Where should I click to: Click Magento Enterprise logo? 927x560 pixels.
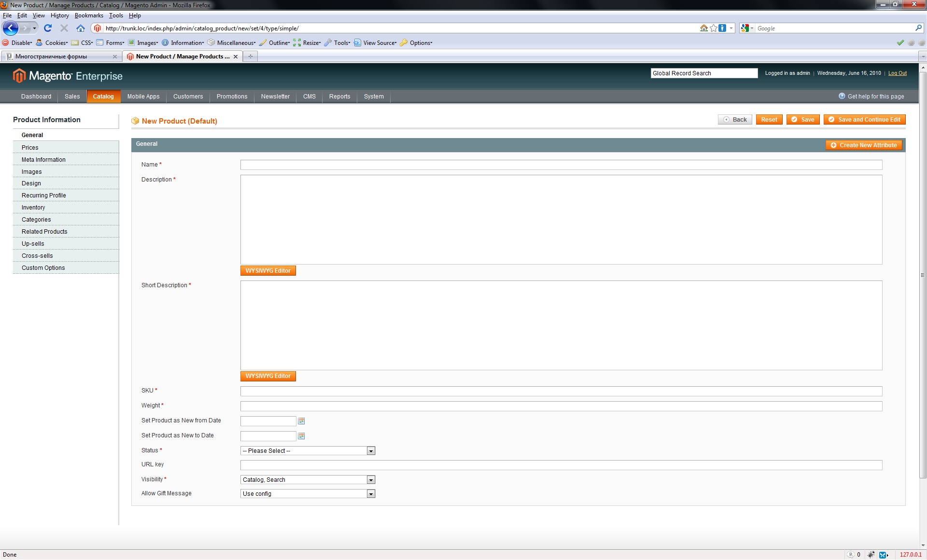(68, 76)
